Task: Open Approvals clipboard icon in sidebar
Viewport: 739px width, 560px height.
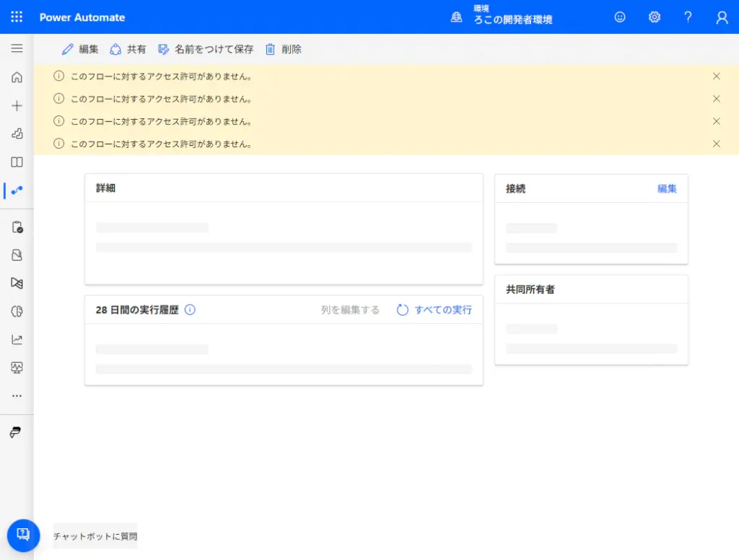Action: coord(17,227)
